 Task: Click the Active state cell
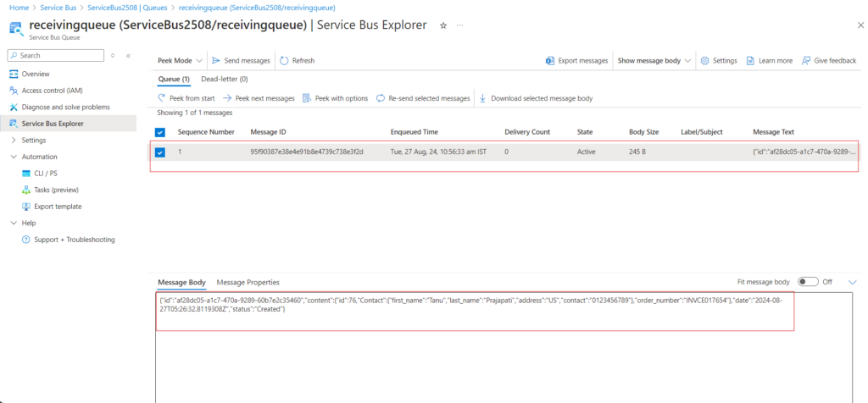(587, 152)
